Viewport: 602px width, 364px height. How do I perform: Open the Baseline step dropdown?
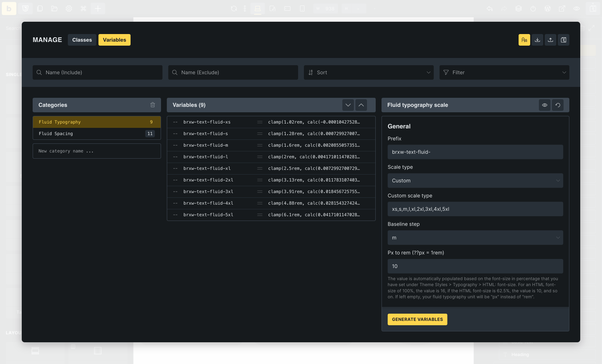[475, 238]
